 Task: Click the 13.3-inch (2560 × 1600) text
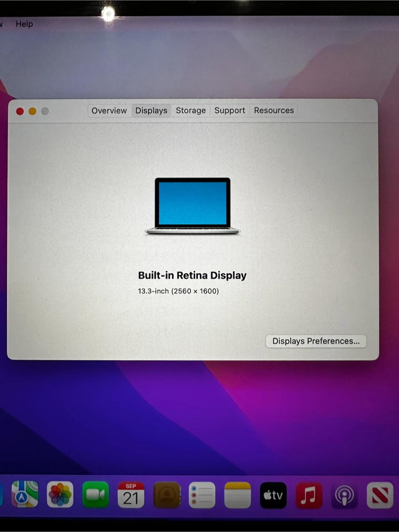(178, 291)
